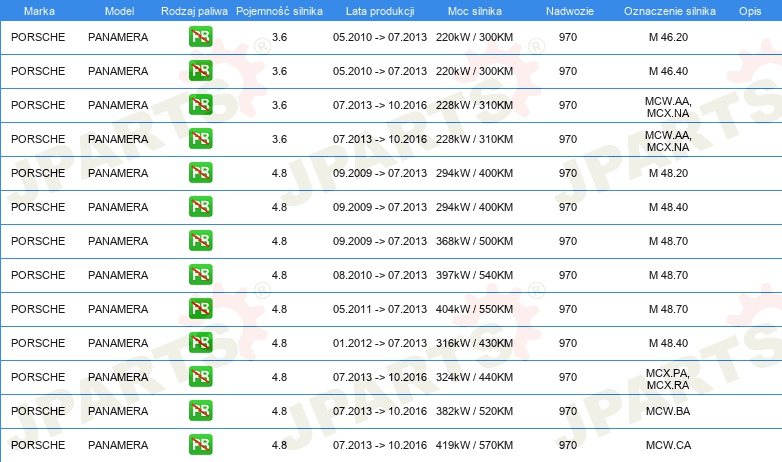Screen dimensions: 782x462
Task: Click the Lata produkcji column header
Action: tap(380, 11)
